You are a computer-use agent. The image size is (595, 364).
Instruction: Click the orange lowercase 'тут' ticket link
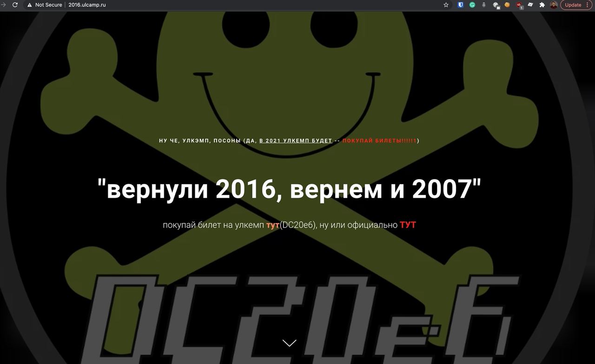pyautogui.click(x=272, y=225)
